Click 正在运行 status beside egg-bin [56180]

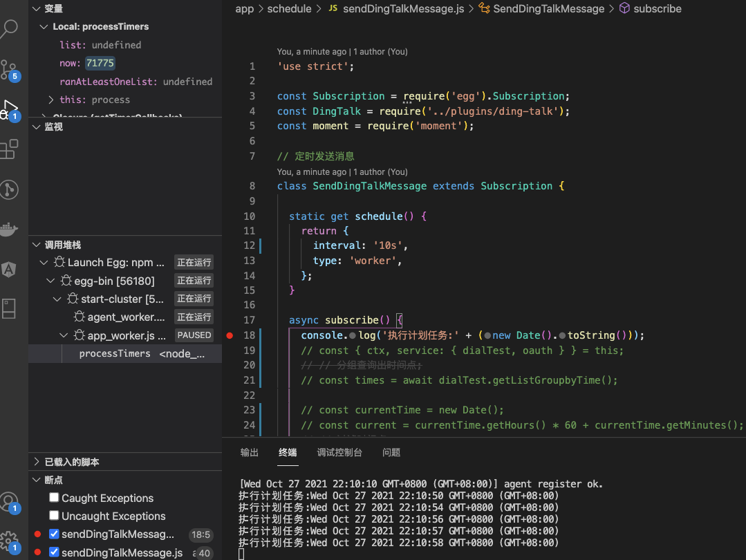194,281
